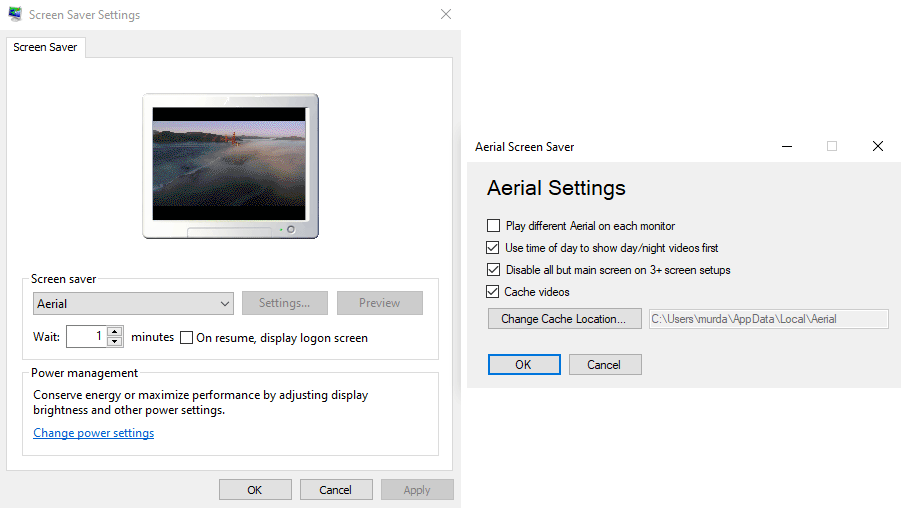Click OK in Screen Saver Settings

(x=255, y=490)
